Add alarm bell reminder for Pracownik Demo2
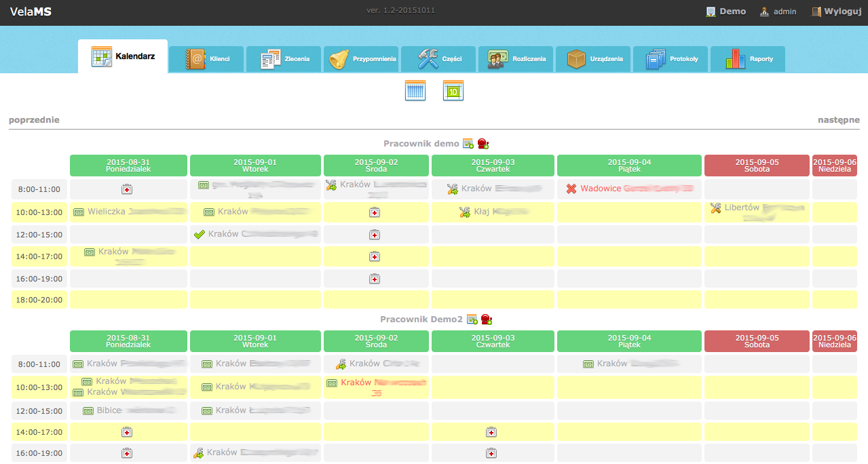Image resolution: width=868 pixels, height=464 pixels. pos(487,320)
